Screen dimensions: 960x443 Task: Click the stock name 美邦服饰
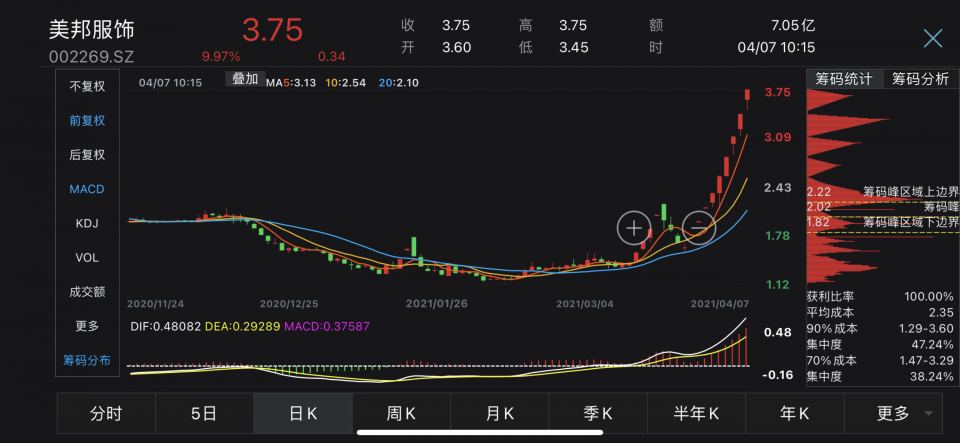[x=91, y=30]
